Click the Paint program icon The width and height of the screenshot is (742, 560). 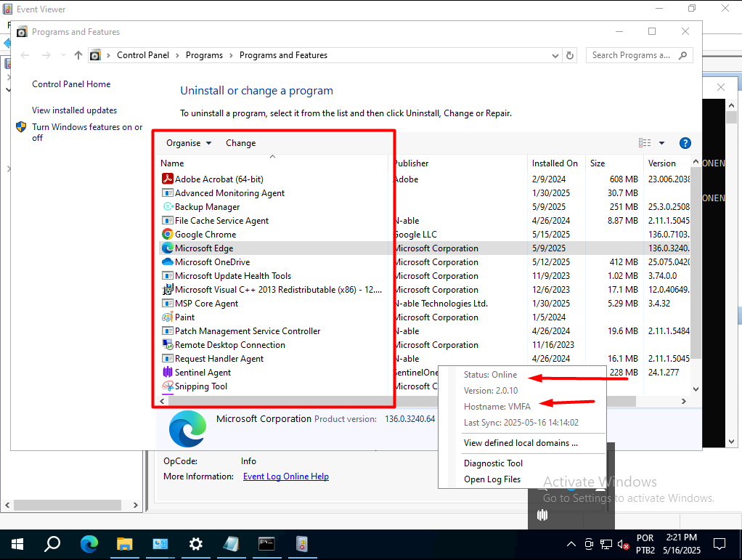(168, 317)
